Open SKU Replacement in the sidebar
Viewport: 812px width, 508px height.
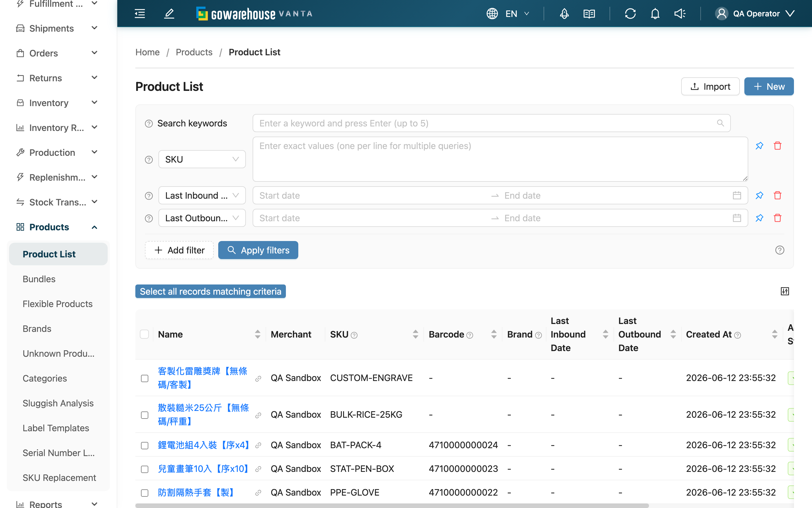tap(59, 478)
